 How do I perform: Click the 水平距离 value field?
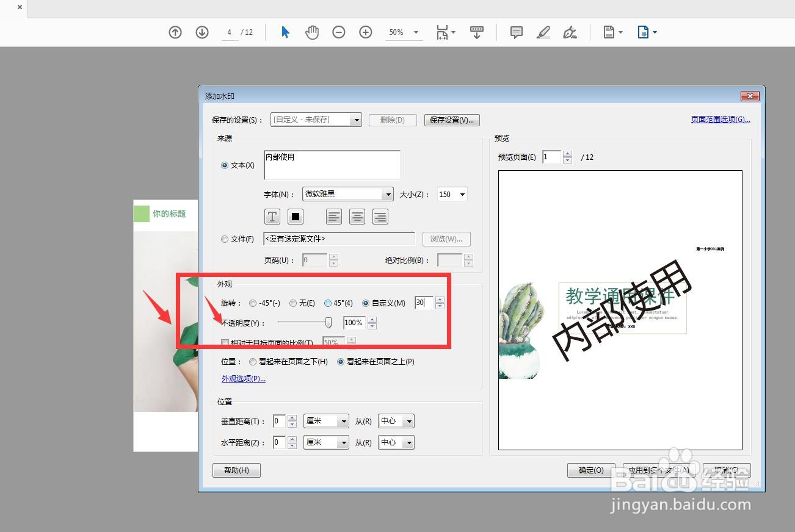(x=279, y=442)
